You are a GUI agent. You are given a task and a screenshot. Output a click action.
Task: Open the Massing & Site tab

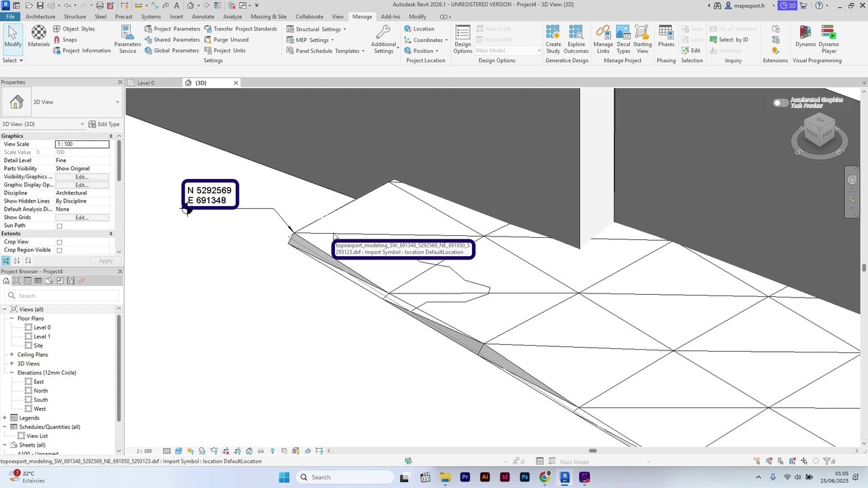(269, 16)
